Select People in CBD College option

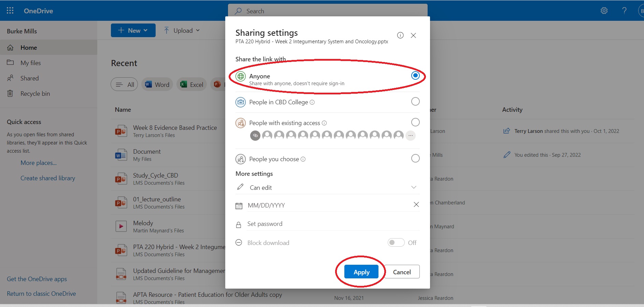click(415, 102)
